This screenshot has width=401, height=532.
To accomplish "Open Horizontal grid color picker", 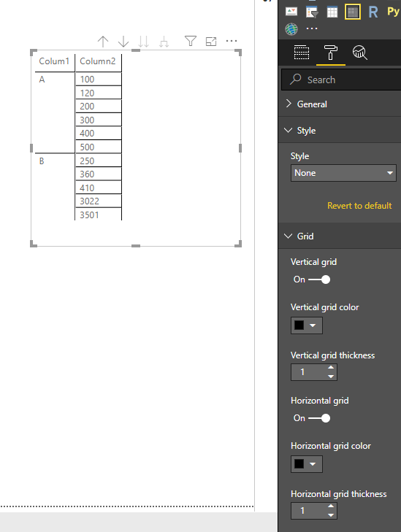I will click(307, 464).
